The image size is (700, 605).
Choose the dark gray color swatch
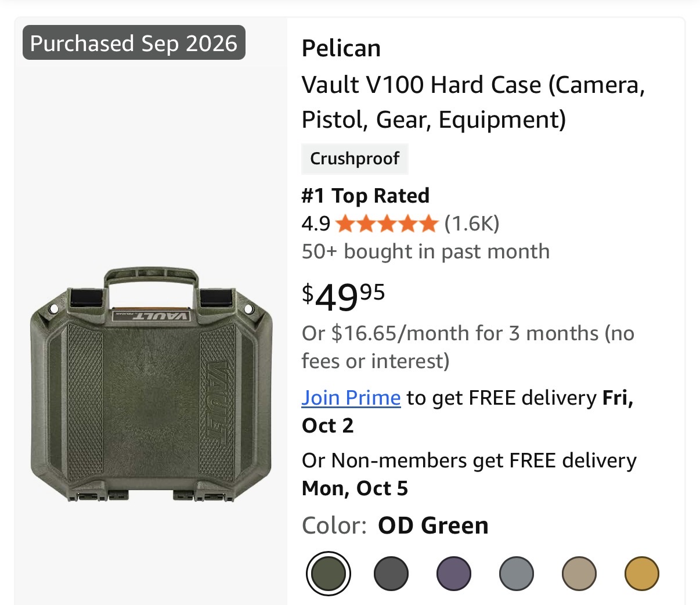pos(391,574)
